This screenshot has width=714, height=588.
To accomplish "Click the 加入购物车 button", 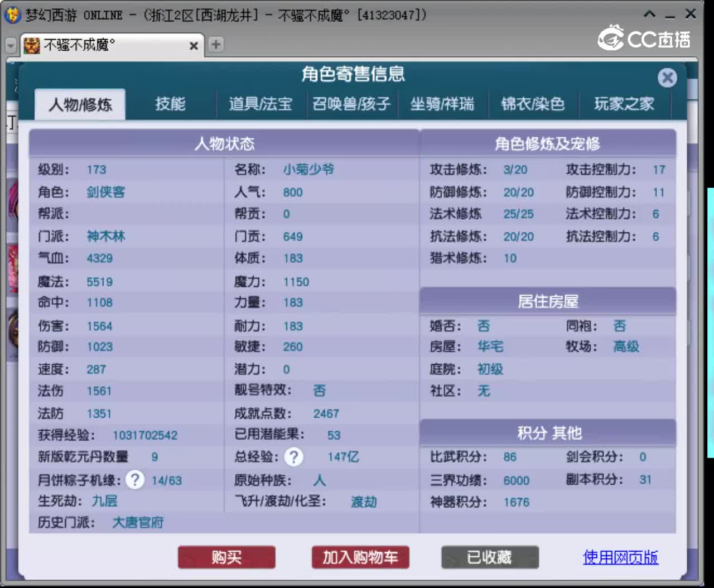I will click(x=360, y=557).
